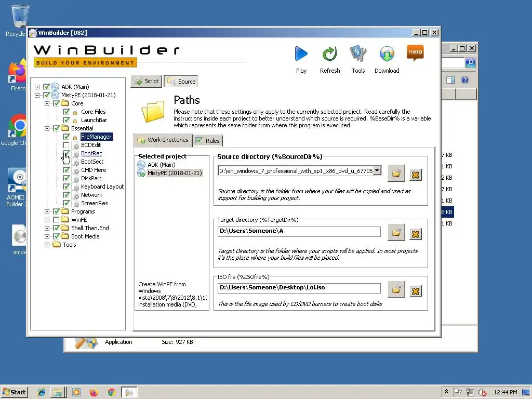This screenshot has height=399, width=532.
Task: Click the tray volume icon
Action: pos(482,393)
